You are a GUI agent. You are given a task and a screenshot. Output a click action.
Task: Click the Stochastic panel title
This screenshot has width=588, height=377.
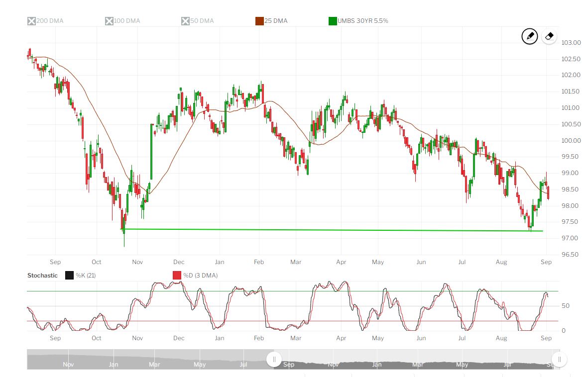tap(42, 276)
